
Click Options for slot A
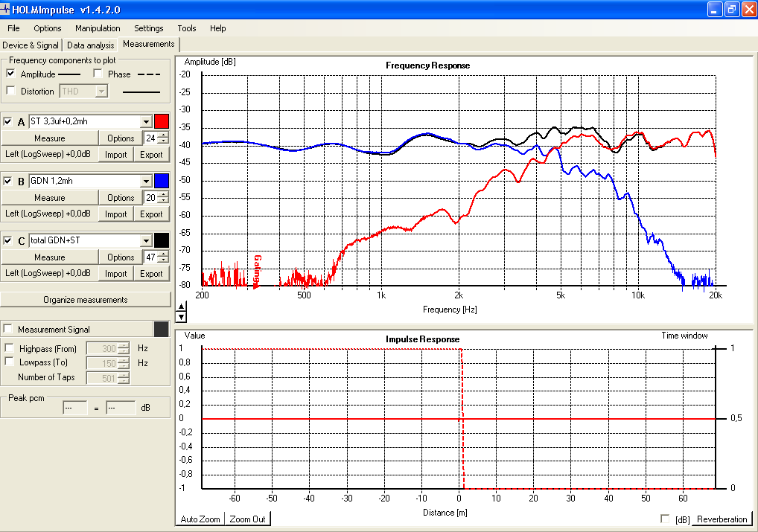click(x=121, y=138)
